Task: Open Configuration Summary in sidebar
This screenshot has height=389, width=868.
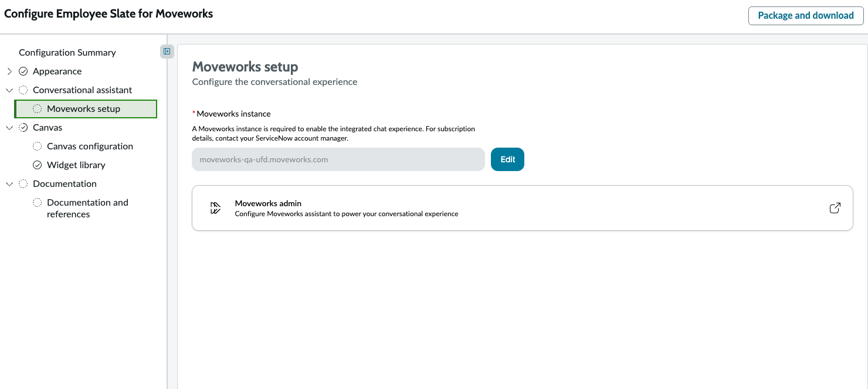Action: 67,52
